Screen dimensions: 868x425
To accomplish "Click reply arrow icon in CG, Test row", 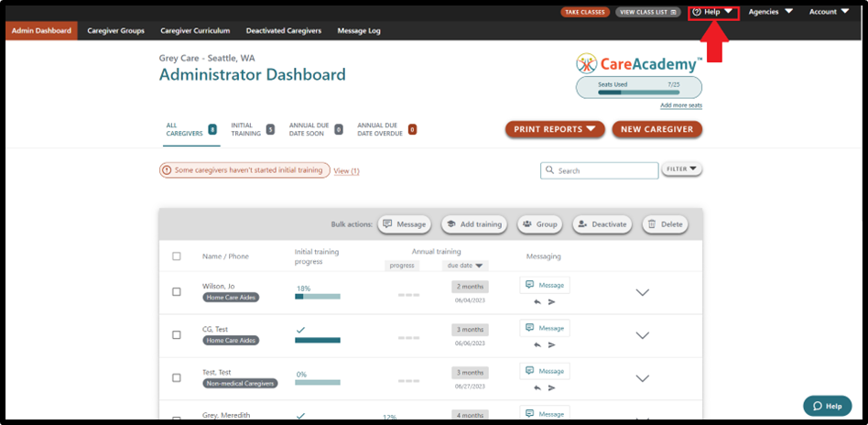I will pos(537,344).
